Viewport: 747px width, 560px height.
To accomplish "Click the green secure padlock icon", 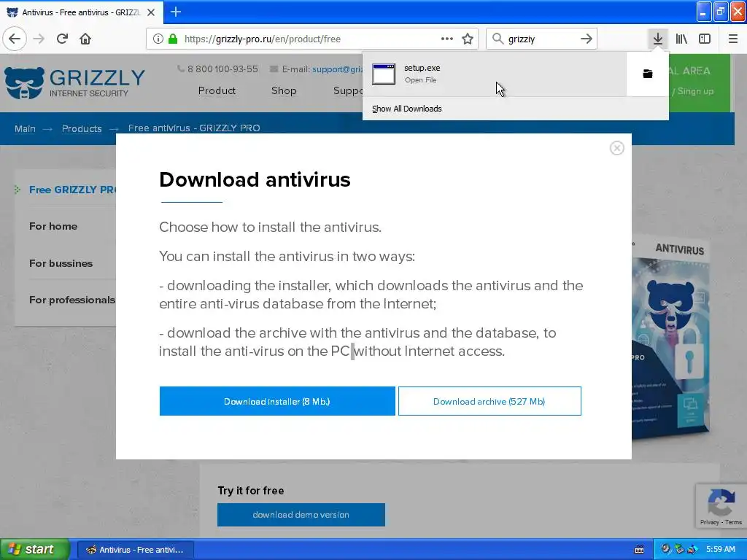I will (172, 39).
